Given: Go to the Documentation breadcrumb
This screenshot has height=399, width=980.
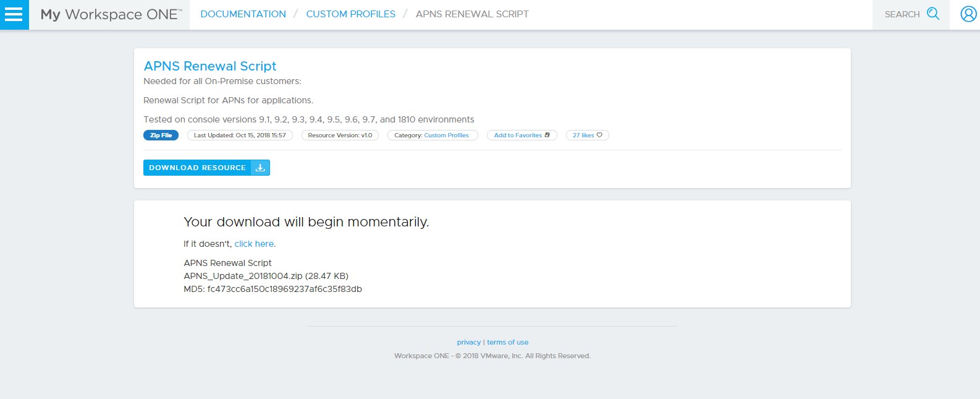Looking at the screenshot, I should 243,14.
